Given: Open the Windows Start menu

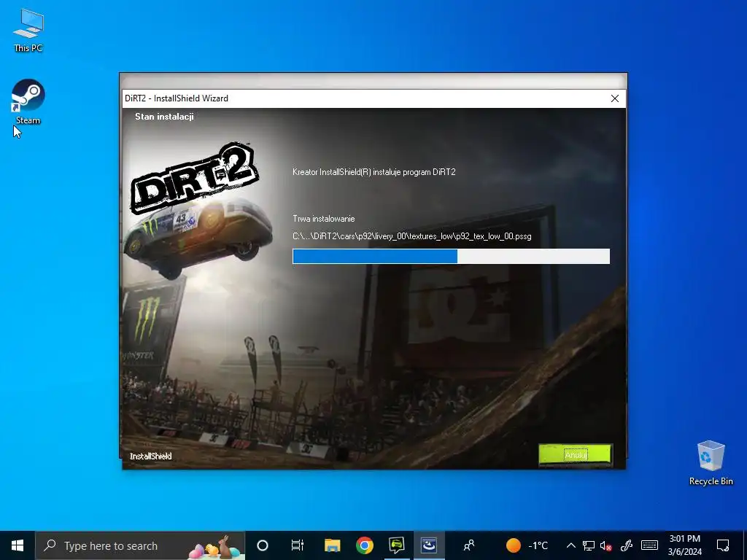Looking at the screenshot, I should pos(18,545).
